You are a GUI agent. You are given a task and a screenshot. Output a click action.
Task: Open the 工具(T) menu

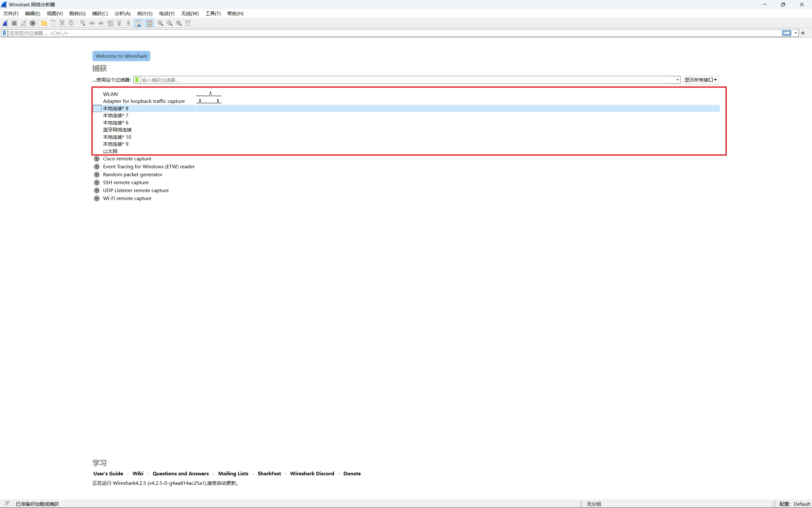[213, 13]
